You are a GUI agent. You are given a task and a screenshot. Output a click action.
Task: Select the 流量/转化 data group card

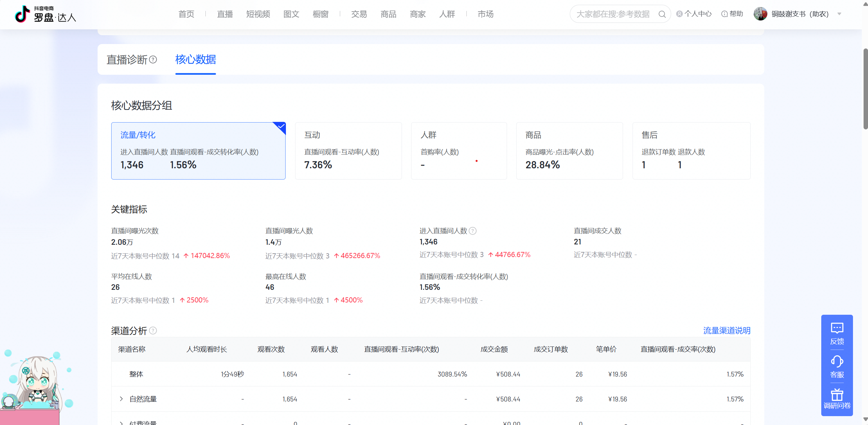click(x=198, y=151)
